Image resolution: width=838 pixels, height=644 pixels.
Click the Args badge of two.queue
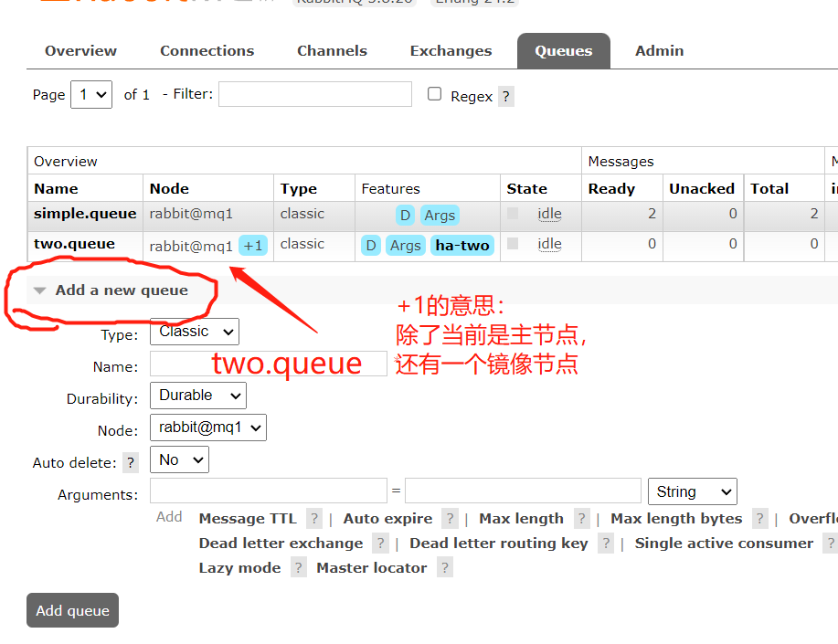point(405,246)
